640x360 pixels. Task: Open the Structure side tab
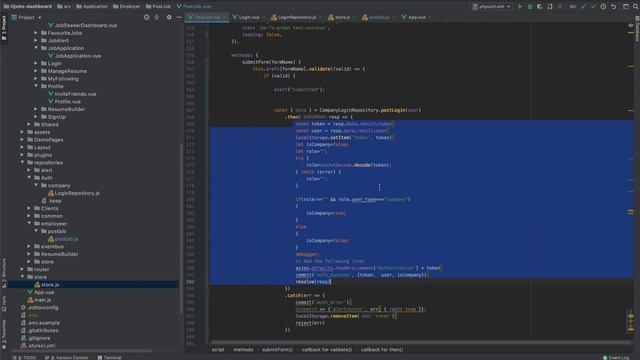4,273
